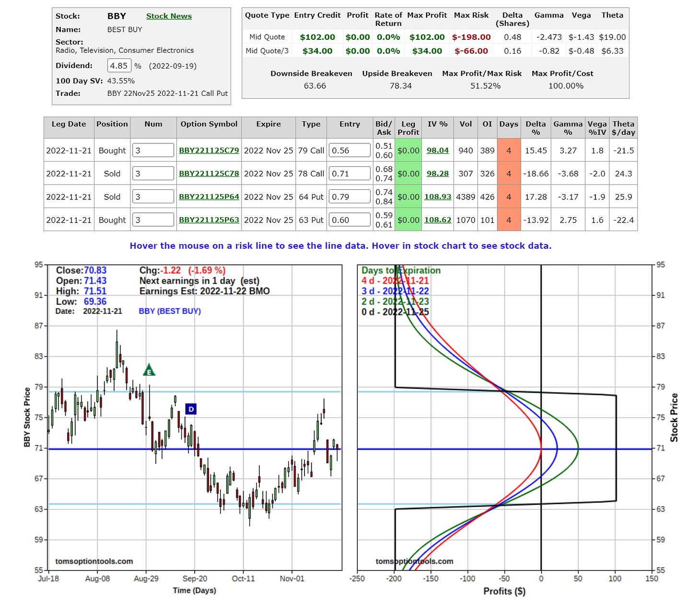Click the green earnings E marker on chart
Viewport: 698px width, 616px height.
[149, 370]
